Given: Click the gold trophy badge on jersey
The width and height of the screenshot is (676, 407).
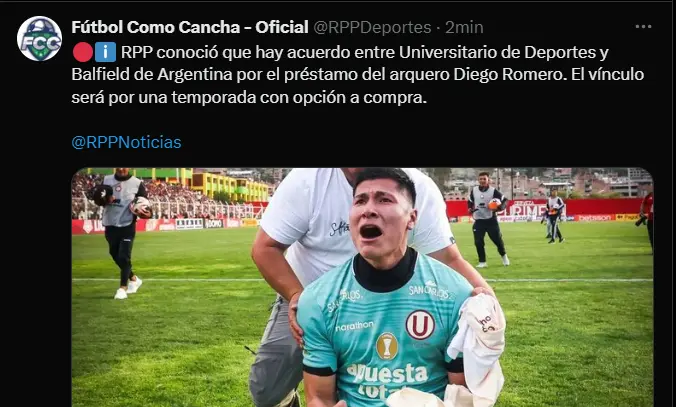Looking at the screenshot, I should tap(387, 346).
